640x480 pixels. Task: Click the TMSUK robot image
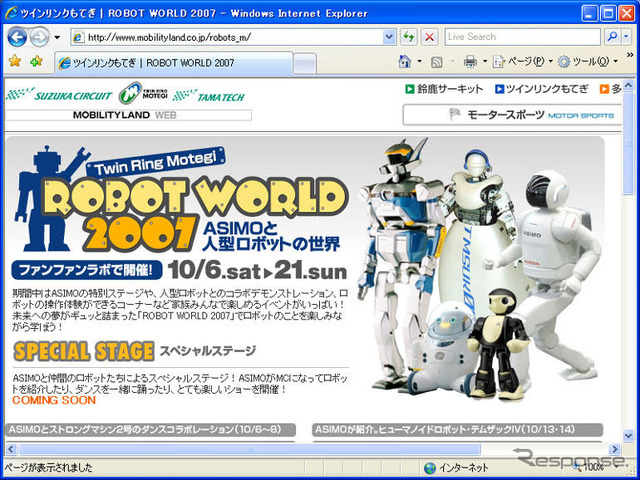(x=478, y=229)
